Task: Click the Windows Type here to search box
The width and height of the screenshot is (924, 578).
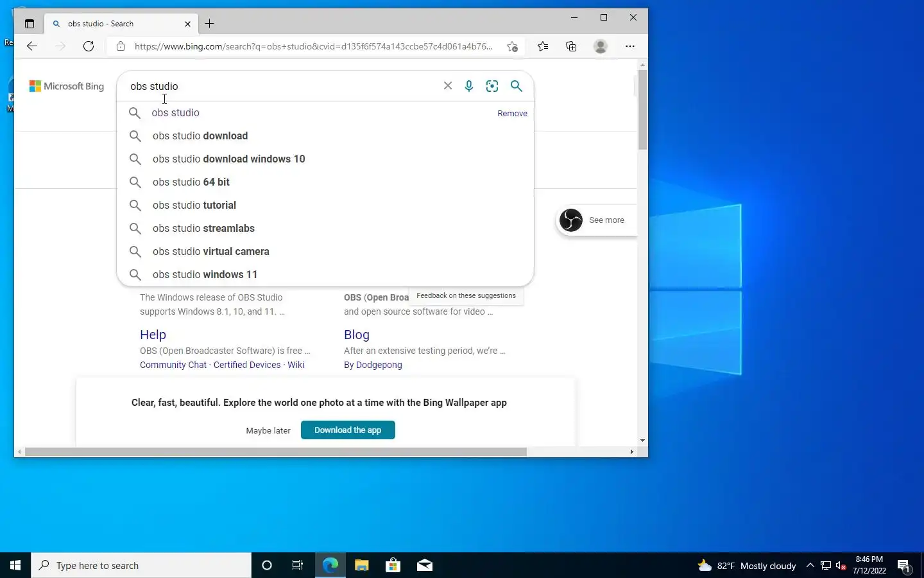Action: pos(141,565)
